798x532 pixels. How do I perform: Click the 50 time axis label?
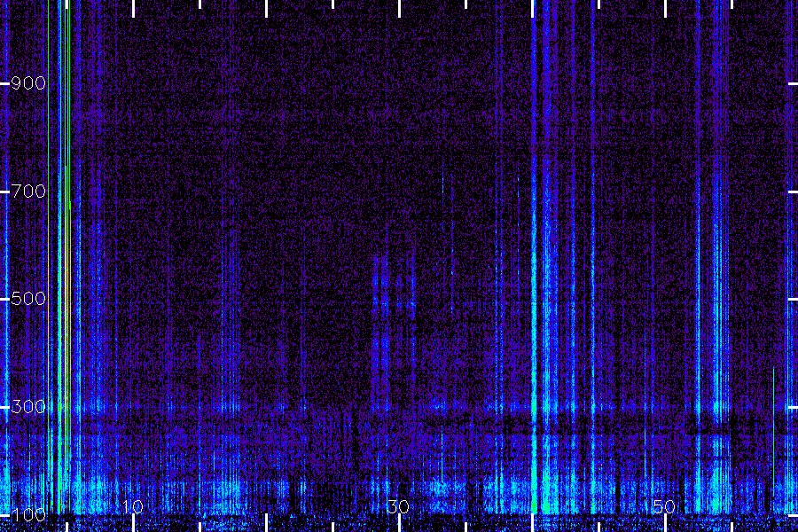pyautogui.click(x=664, y=507)
